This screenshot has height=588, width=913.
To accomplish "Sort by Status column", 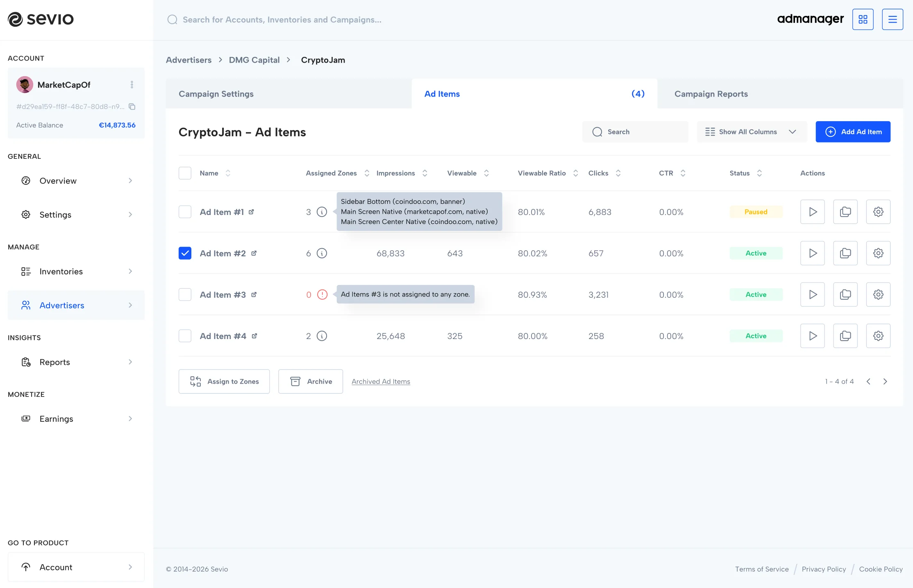I will click(759, 173).
